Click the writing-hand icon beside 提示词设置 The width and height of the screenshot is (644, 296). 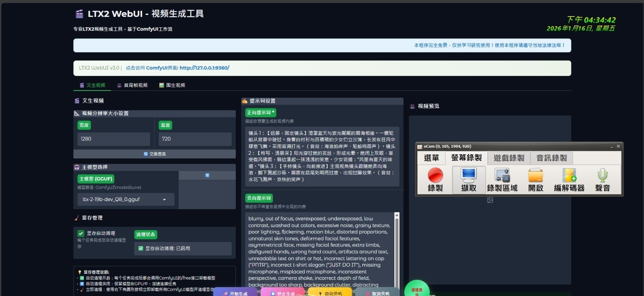coord(244,101)
